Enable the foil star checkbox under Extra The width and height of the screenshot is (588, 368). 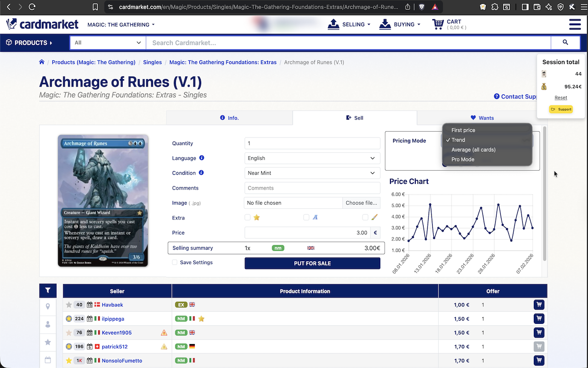(247, 218)
